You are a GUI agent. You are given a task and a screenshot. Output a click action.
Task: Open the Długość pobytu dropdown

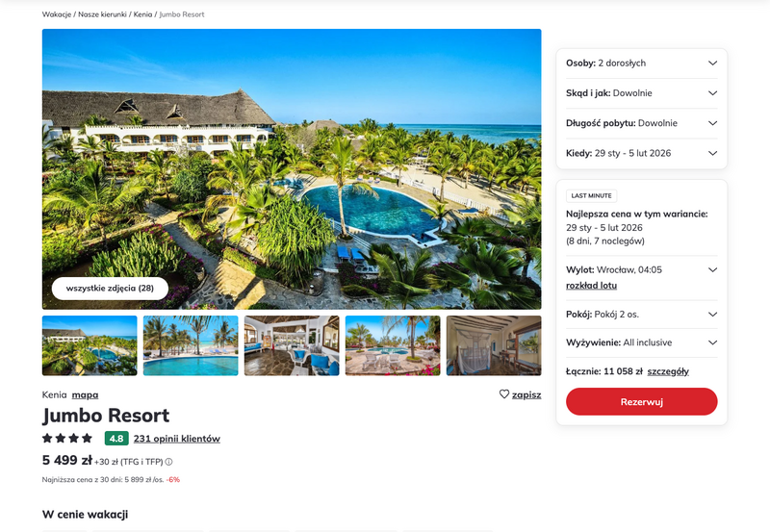pos(641,123)
